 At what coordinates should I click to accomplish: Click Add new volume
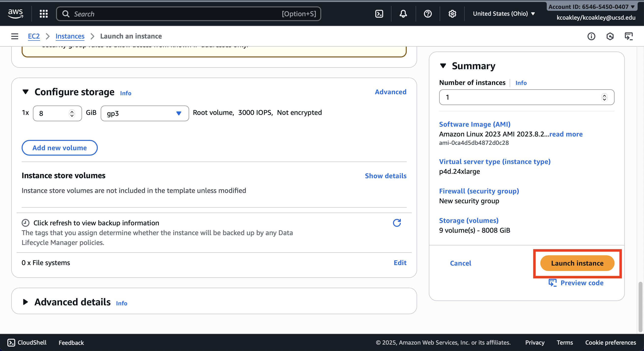click(59, 148)
